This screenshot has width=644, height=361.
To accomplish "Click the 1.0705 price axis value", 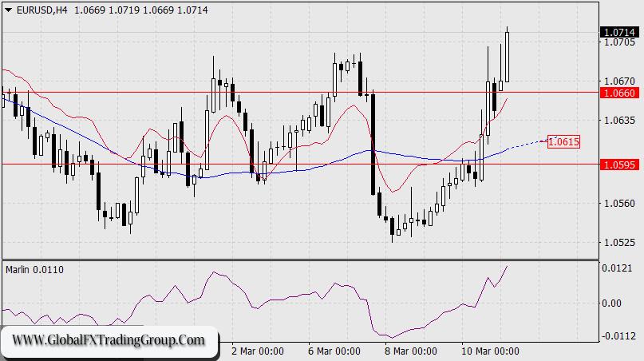I will click(x=620, y=42).
